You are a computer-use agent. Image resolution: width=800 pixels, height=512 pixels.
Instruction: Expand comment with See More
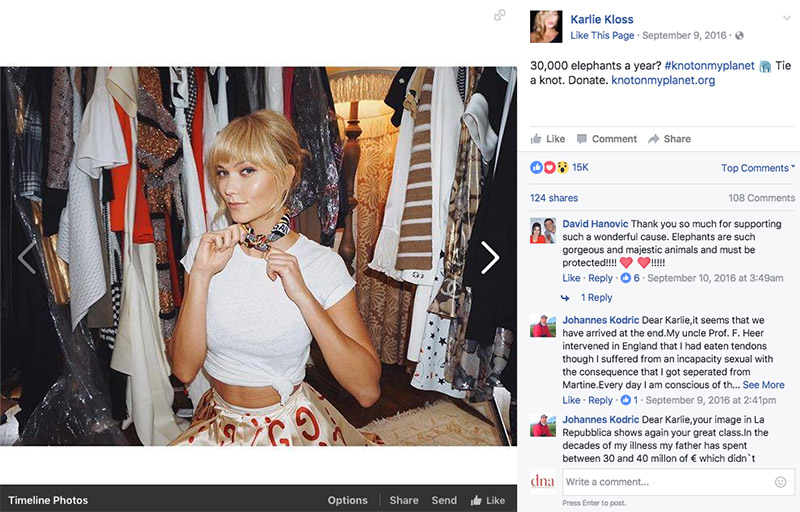point(763,385)
